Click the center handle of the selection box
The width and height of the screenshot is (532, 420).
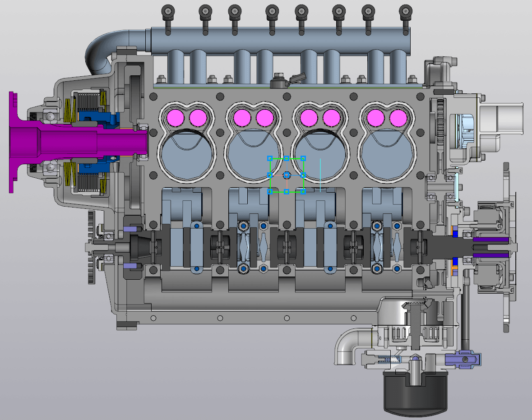click(x=287, y=175)
